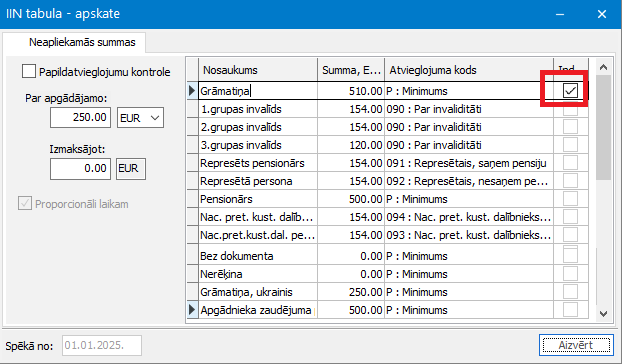Click the Aizvērt button
The width and height of the screenshot is (623, 364).
point(576,345)
